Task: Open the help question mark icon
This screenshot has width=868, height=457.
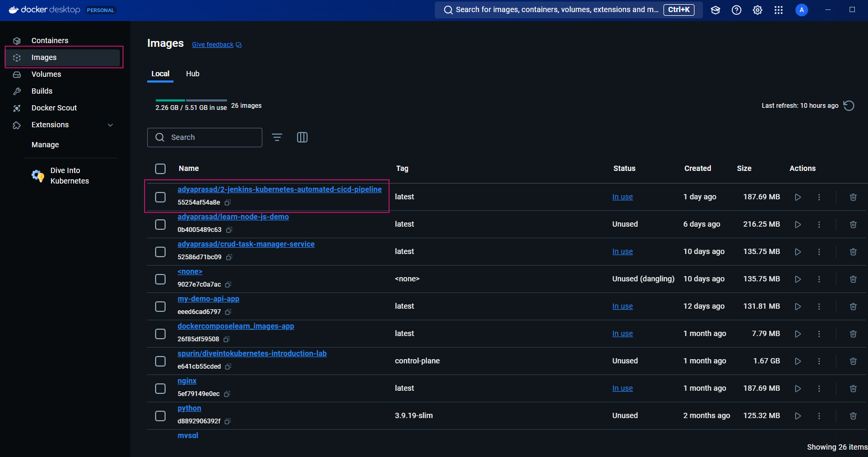Action: point(737,10)
